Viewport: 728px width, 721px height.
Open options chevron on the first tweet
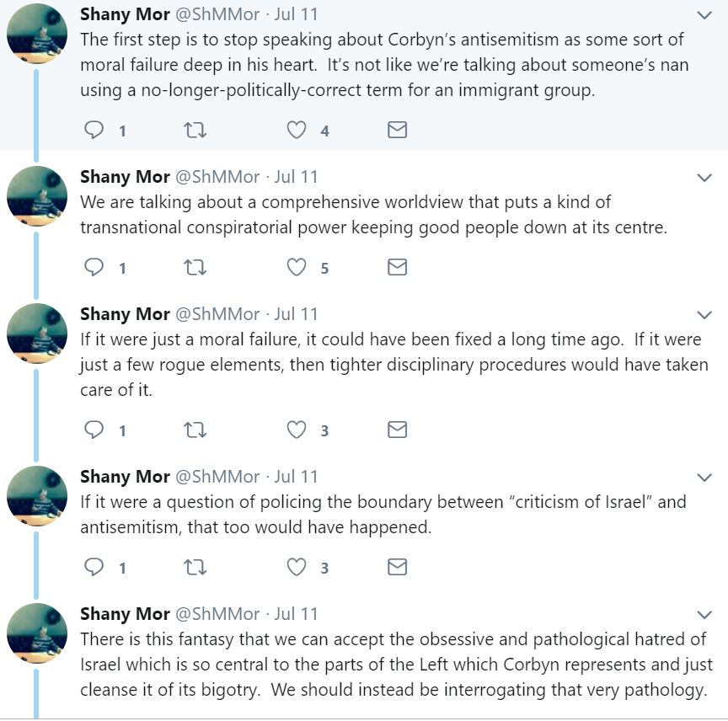704,16
